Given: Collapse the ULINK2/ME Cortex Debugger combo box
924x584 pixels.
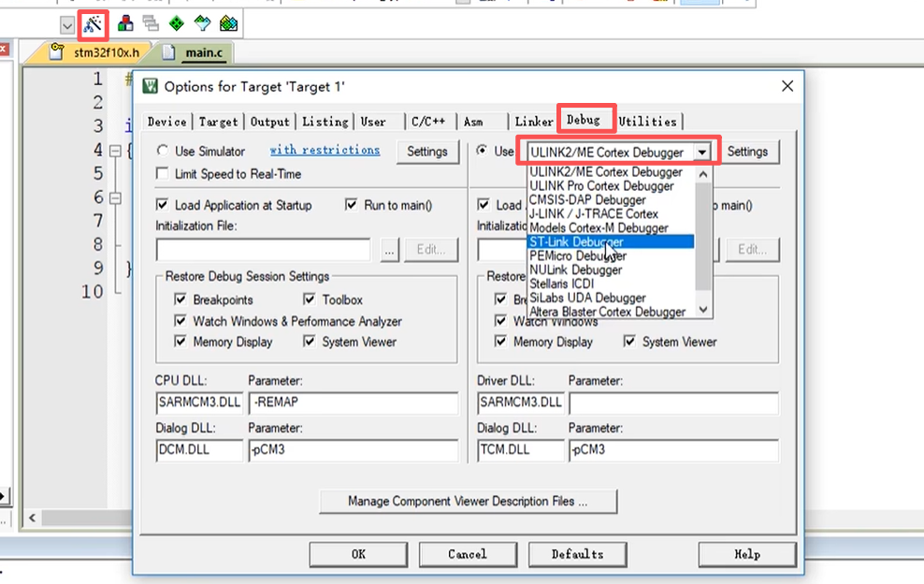Looking at the screenshot, I should (x=701, y=153).
